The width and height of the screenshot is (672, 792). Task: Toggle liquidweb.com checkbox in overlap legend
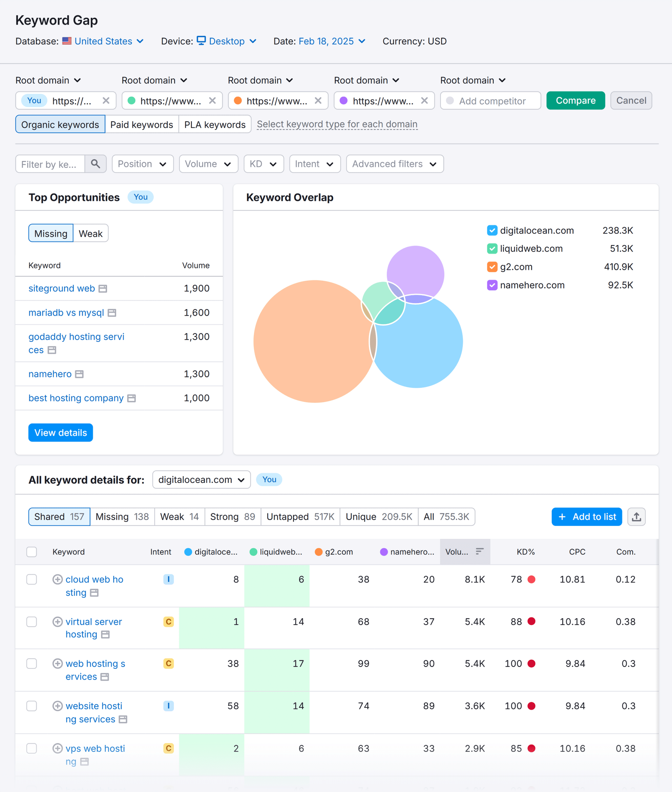(492, 249)
